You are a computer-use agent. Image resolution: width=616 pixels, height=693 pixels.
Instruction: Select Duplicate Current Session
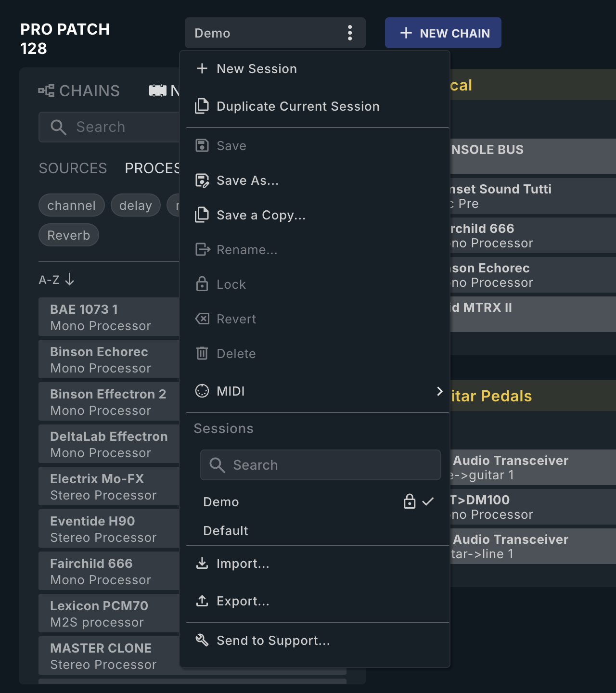click(315, 106)
